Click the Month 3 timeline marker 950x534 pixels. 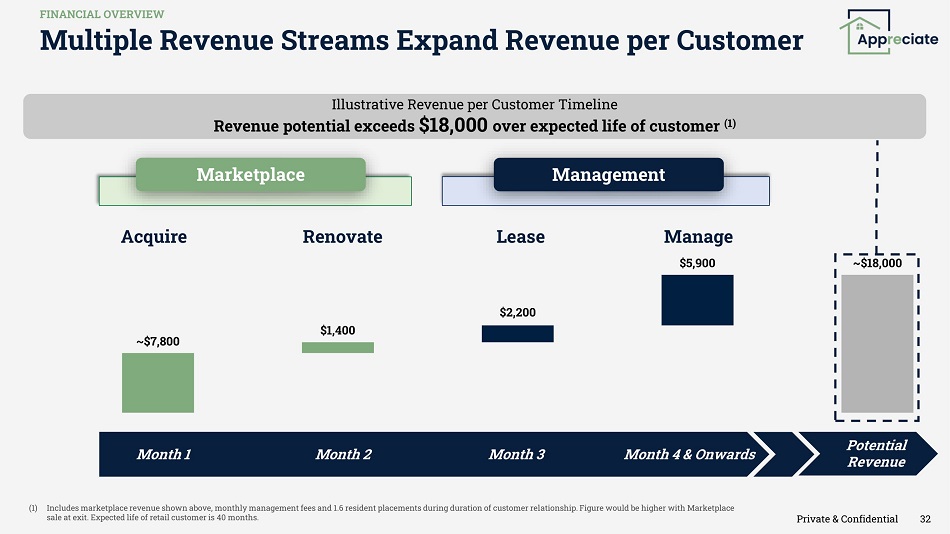tap(517, 454)
